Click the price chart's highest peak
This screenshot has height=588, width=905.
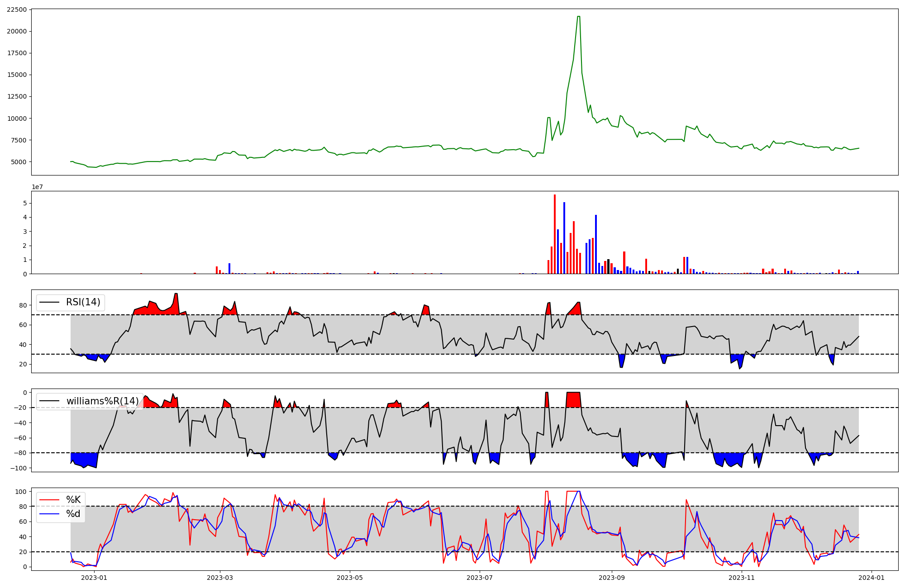point(579,17)
